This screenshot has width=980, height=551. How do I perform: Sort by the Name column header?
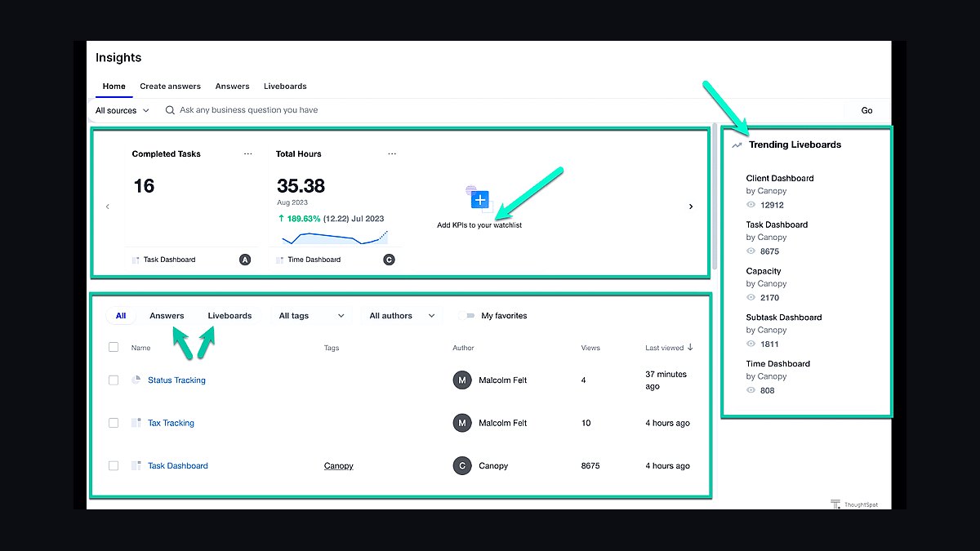[x=140, y=348]
